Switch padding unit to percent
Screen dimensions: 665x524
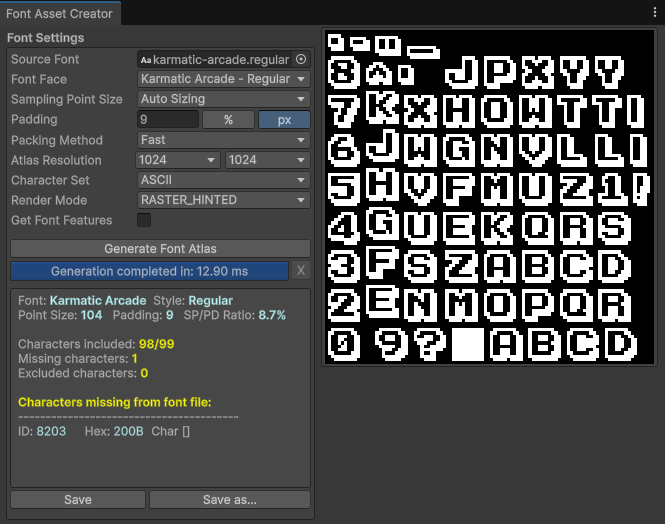(228, 120)
